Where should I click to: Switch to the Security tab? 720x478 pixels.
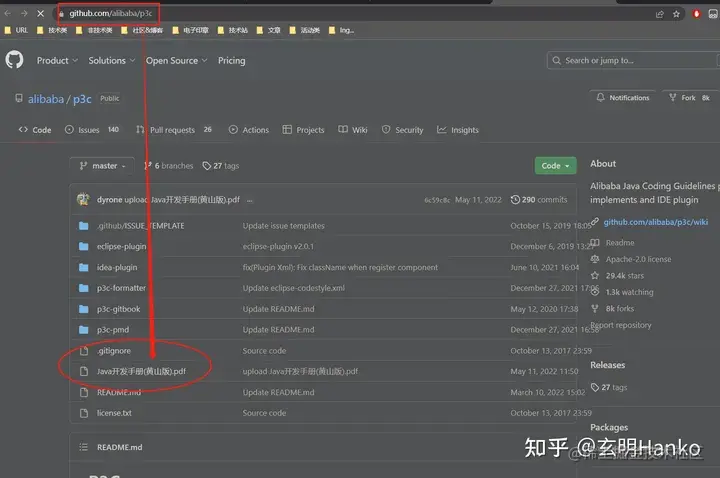point(402,130)
